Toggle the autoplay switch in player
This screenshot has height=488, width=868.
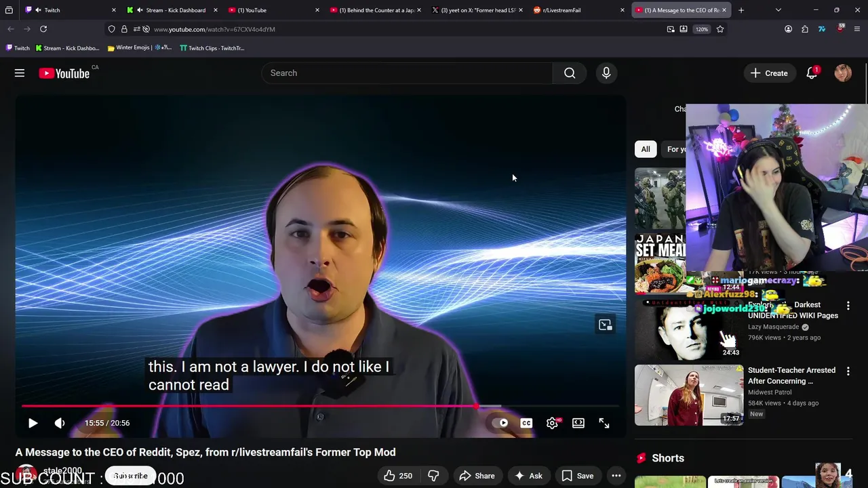500,423
